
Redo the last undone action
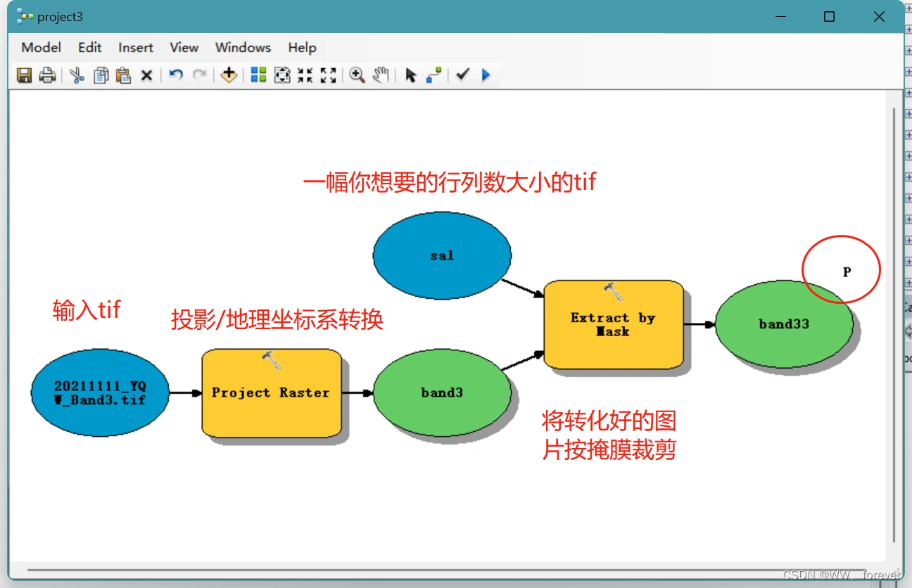200,75
